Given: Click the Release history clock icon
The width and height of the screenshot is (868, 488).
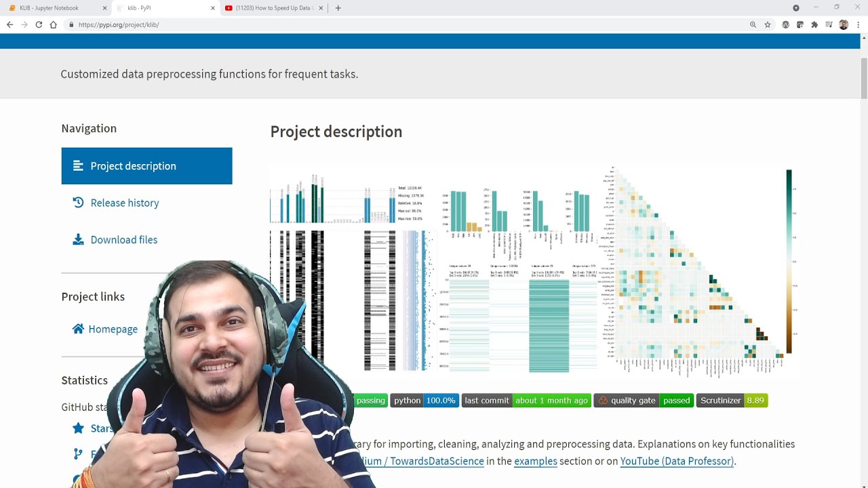Looking at the screenshot, I should pos(78,203).
